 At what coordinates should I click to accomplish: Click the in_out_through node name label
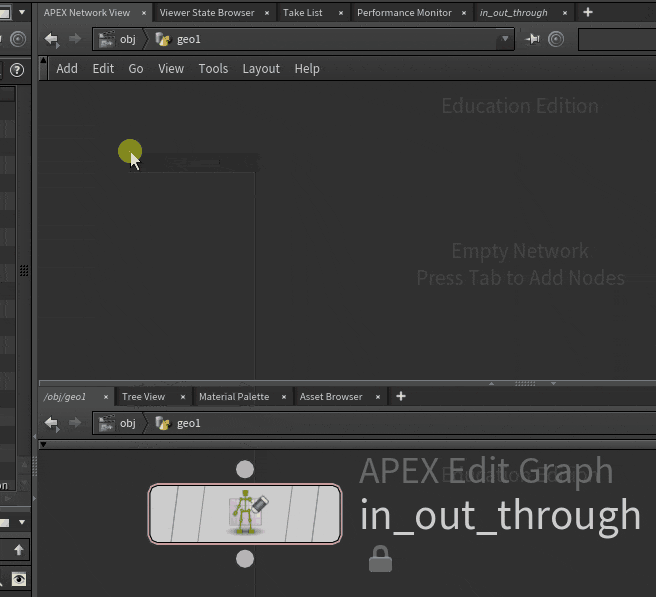(x=500, y=516)
